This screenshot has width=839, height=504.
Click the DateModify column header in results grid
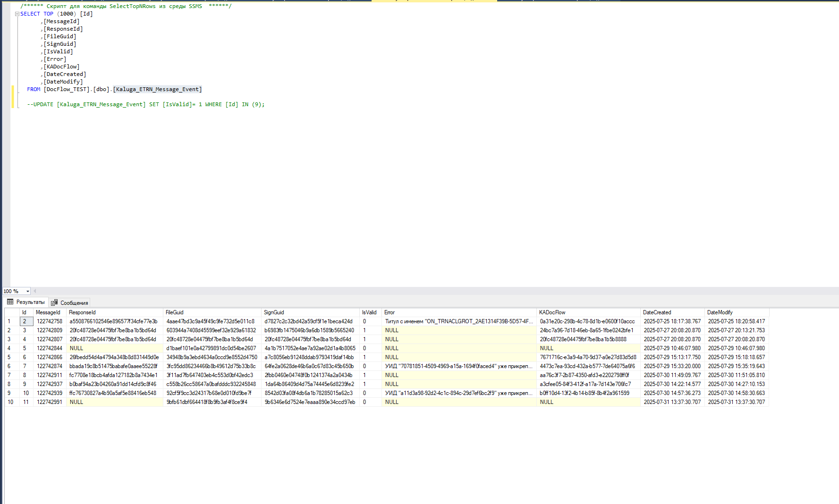[737, 312]
